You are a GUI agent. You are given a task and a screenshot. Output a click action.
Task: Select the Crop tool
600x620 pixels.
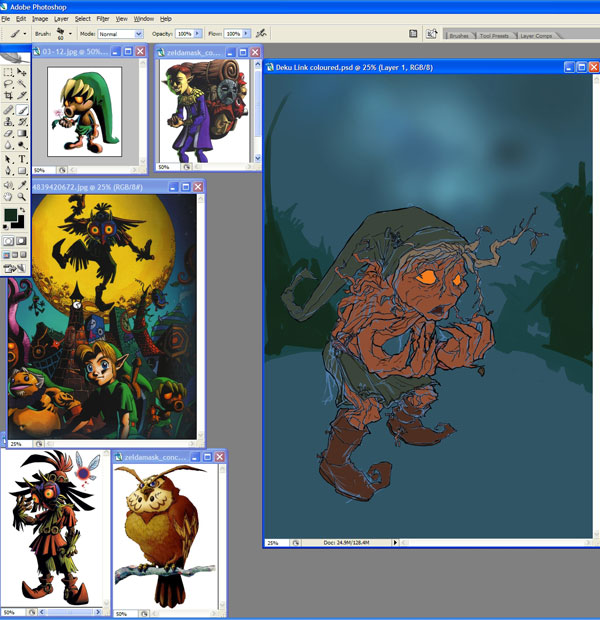[x=8, y=95]
